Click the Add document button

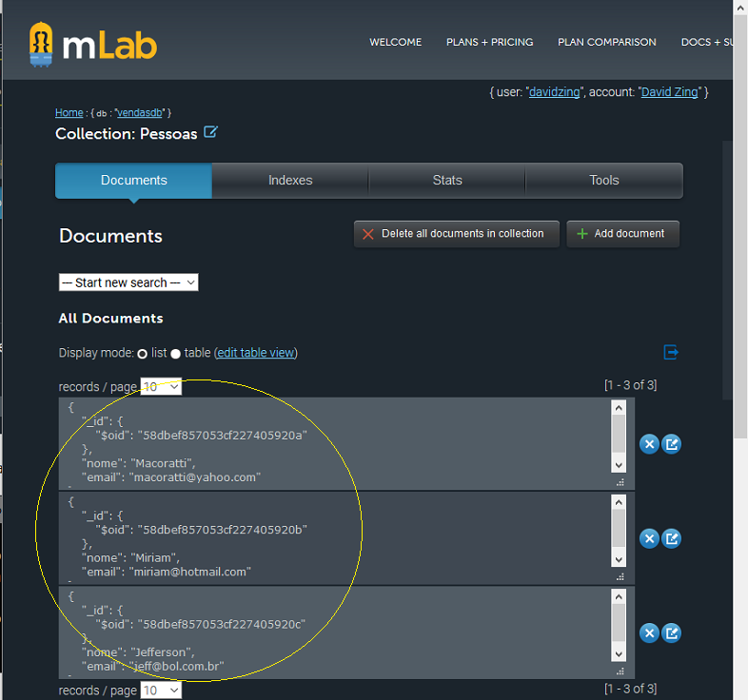click(622, 234)
